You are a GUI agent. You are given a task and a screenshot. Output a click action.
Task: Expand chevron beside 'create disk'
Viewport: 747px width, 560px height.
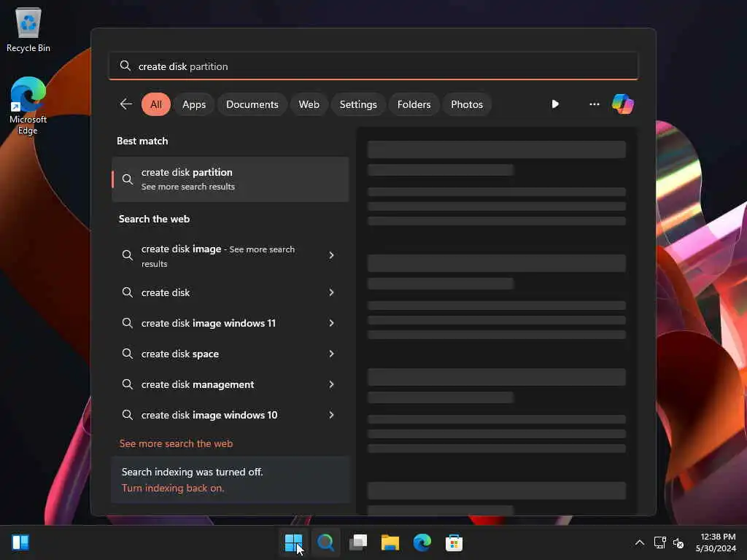click(331, 292)
